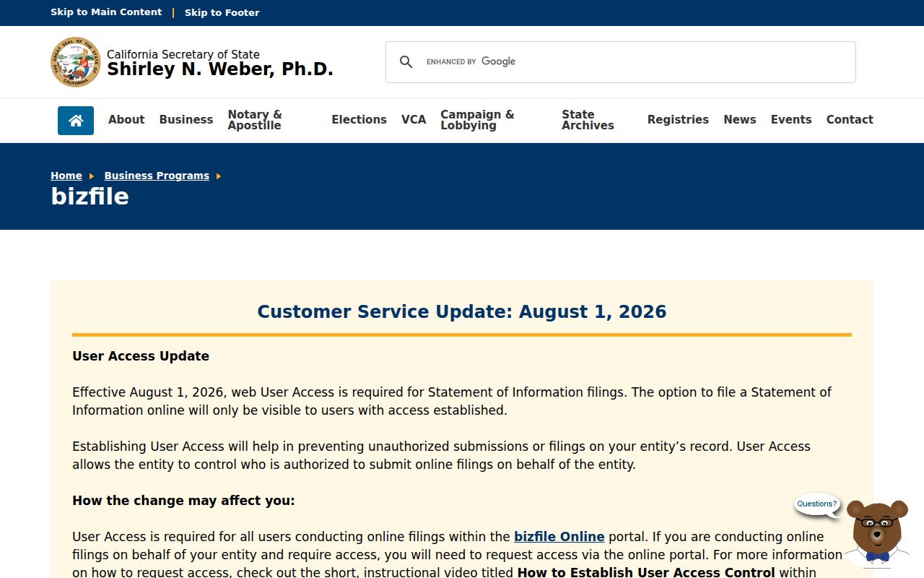Viewport: 924px width, 578px height.
Task: Open the bizfile Online link
Action: click(559, 537)
